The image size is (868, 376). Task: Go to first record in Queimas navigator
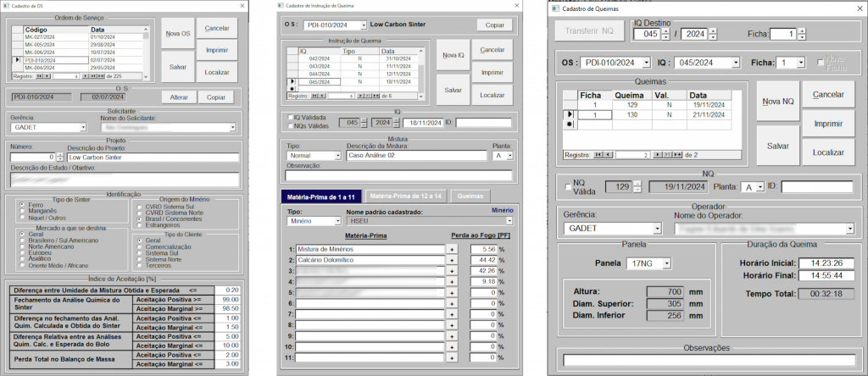(597, 155)
